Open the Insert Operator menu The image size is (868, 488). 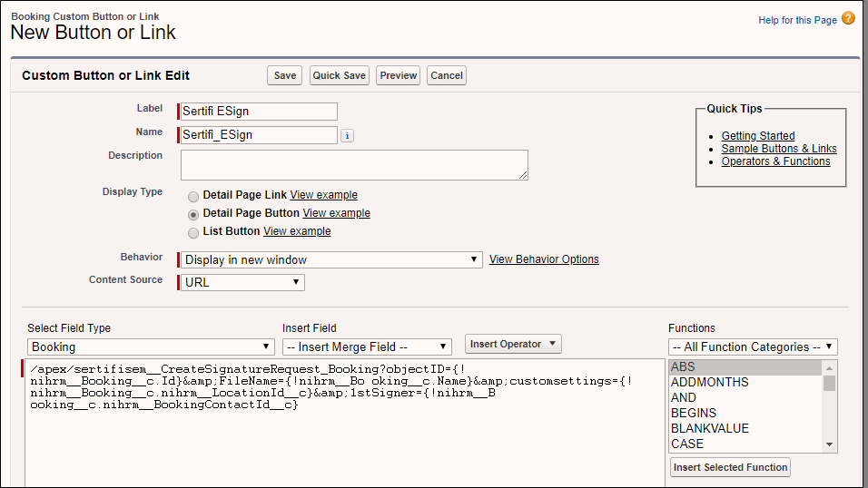point(513,344)
